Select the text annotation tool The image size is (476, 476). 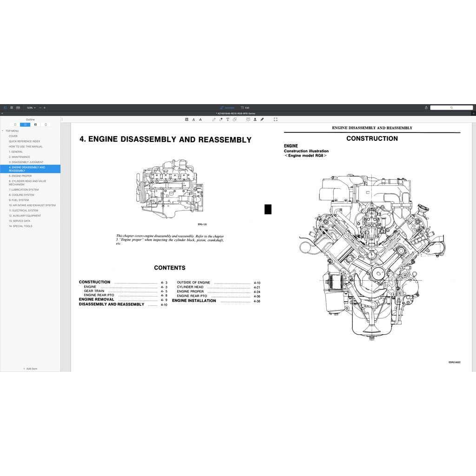point(228,119)
